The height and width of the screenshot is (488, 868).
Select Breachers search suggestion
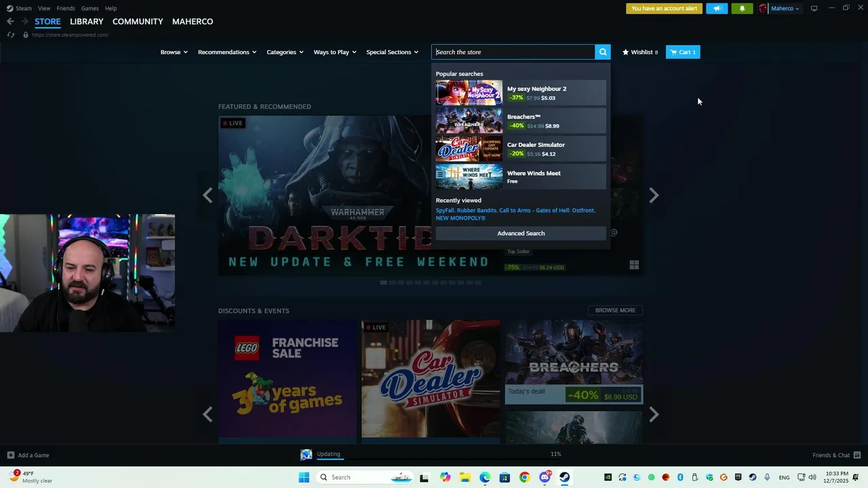tap(521, 121)
